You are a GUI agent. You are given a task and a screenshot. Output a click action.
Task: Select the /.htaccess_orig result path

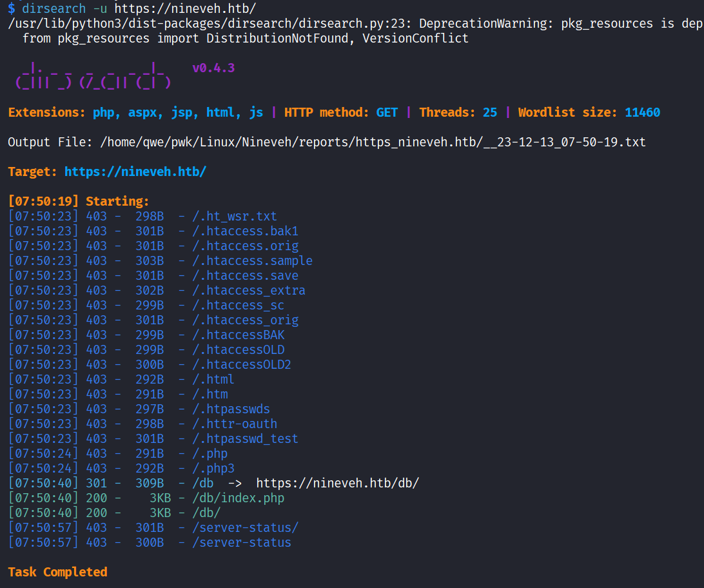[x=245, y=320]
